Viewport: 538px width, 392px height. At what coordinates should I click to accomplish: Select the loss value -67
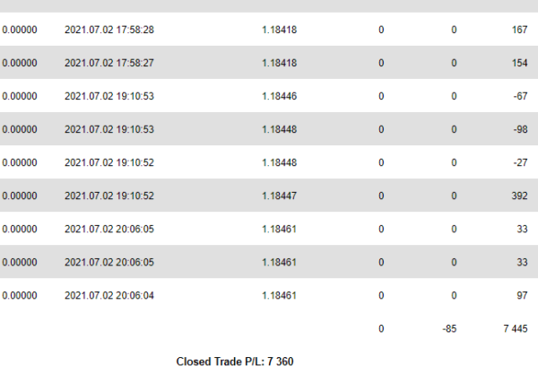coord(520,96)
